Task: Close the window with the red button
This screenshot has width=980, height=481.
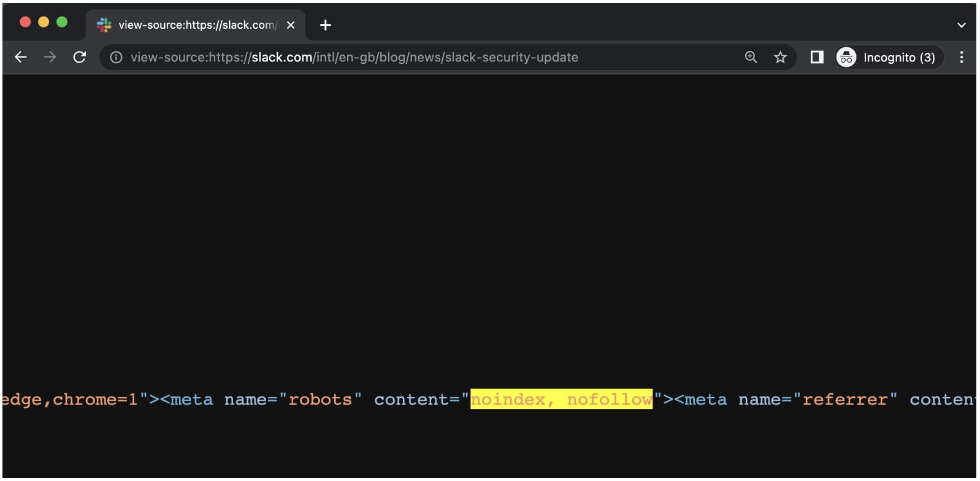Action: [25, 22]
